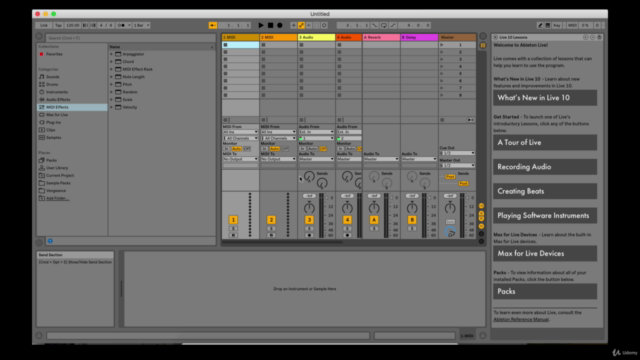Open track 1 MIDI From dropdown
Image resolution: width=640 pixels, height=360 pixels.
(x=240, y=132)
